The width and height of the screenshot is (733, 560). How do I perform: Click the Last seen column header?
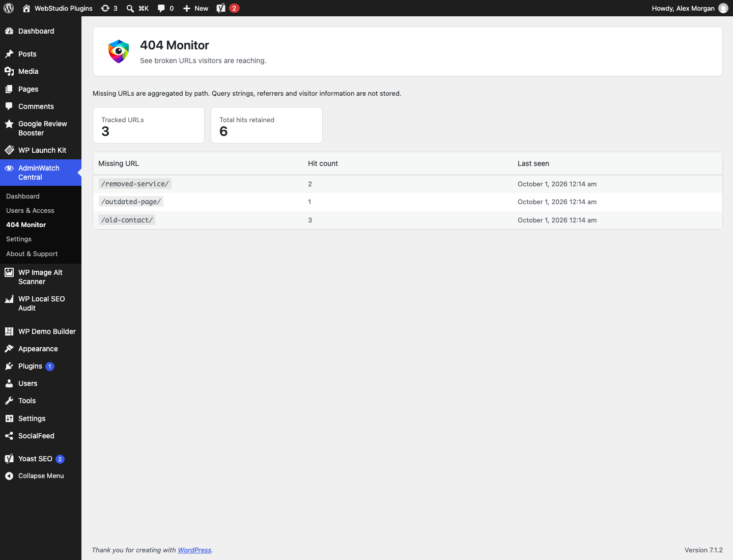pos(533,163)
